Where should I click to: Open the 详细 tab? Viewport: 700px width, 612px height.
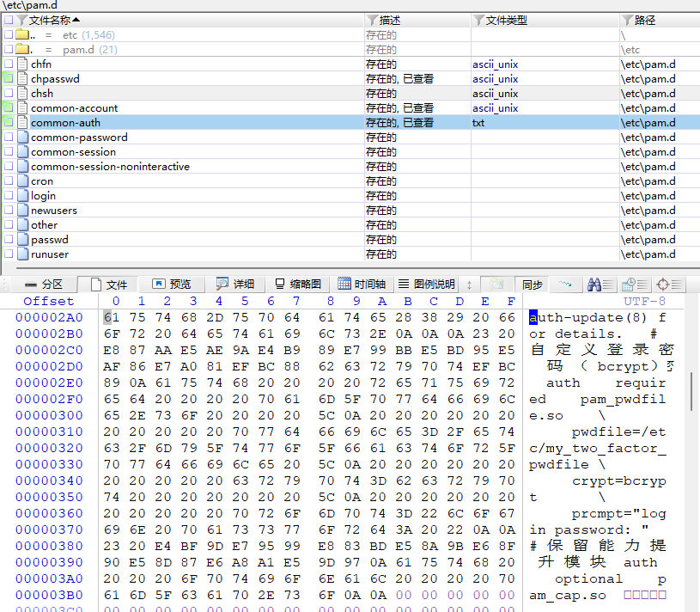[234, 285]
